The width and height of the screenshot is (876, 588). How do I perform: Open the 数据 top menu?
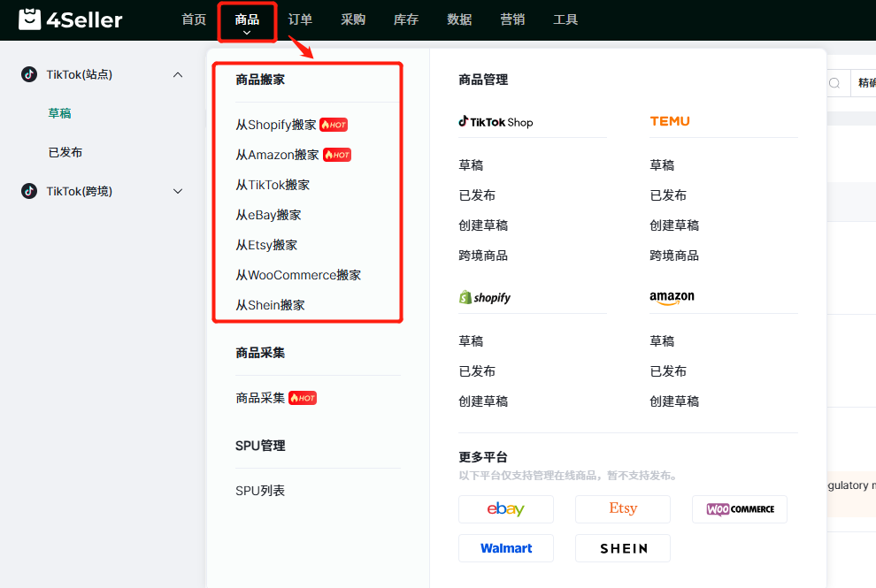(459, 19)
